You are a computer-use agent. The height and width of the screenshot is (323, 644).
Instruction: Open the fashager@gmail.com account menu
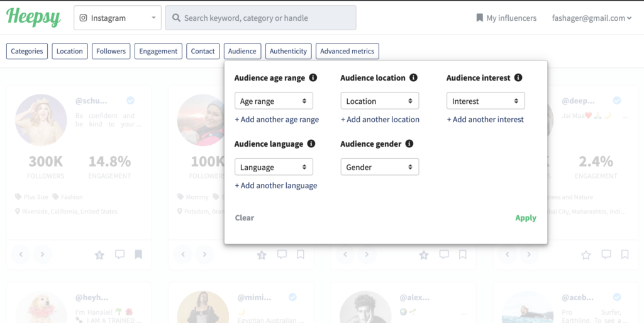(591, 18)
